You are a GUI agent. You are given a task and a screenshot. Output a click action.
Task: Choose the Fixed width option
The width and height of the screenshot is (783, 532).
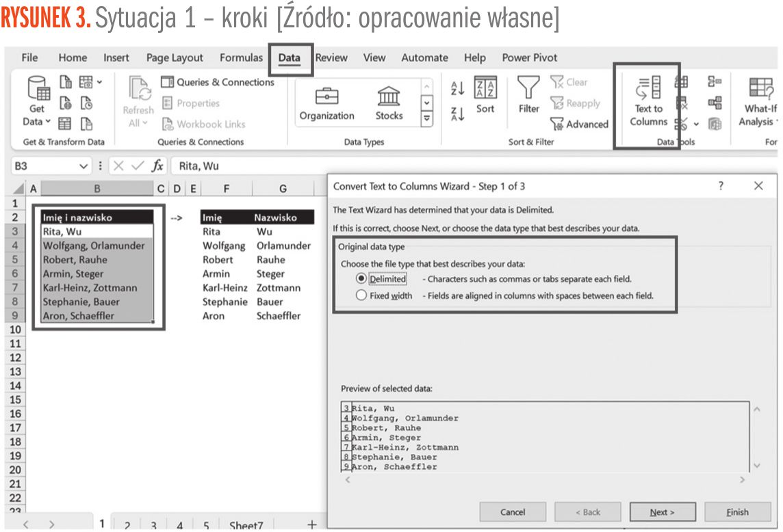[x=361, y=296]
